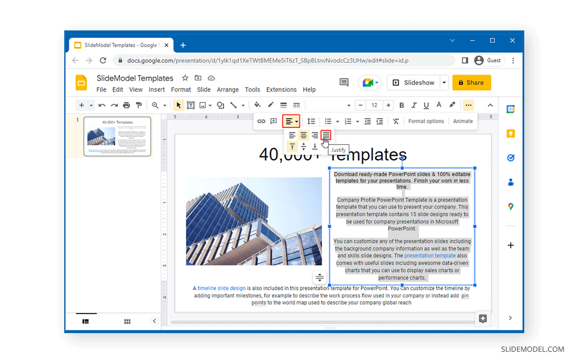Open Google Keep from the side panel
Screen dimensions: 588x364
coord(511,133)
